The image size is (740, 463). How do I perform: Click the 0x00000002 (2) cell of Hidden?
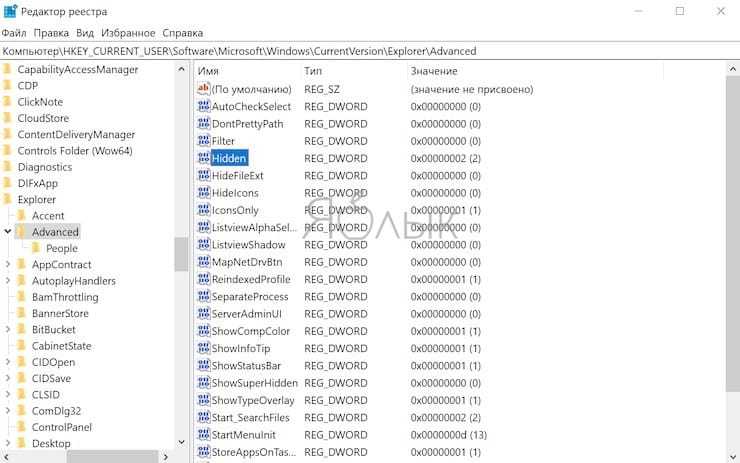[446, 158]
